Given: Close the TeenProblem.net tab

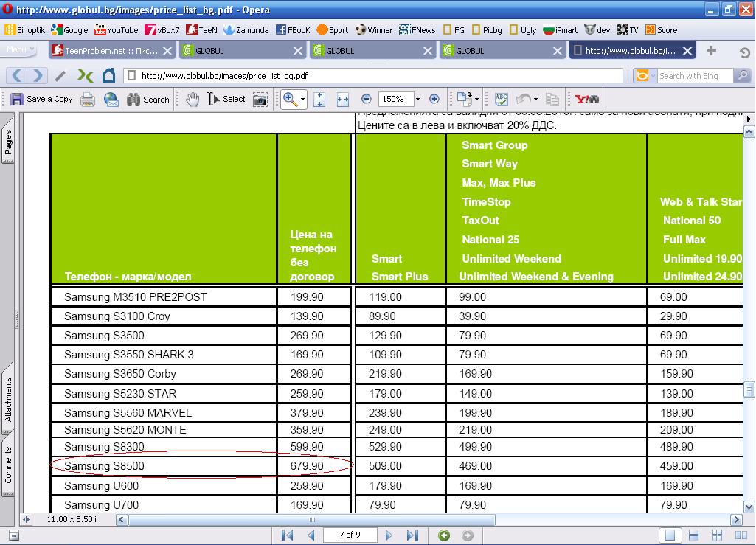Looking at the screenshot, I should coord(167,51).
